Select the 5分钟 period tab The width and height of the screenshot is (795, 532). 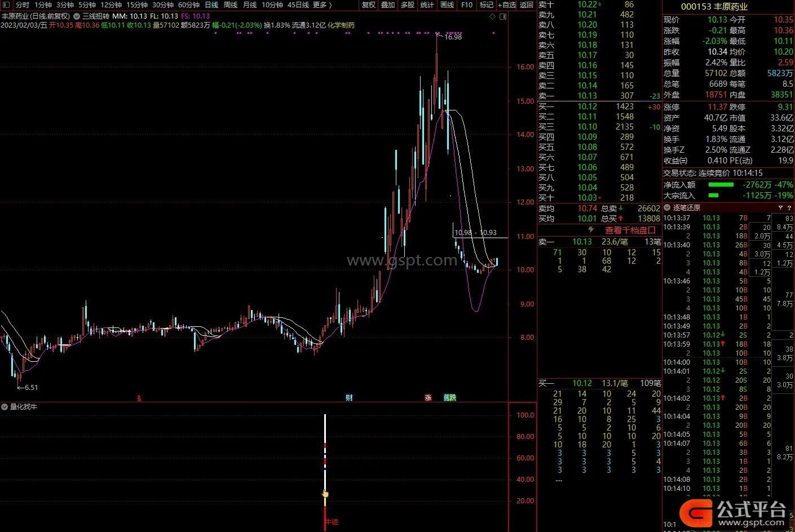pos(87,5)
